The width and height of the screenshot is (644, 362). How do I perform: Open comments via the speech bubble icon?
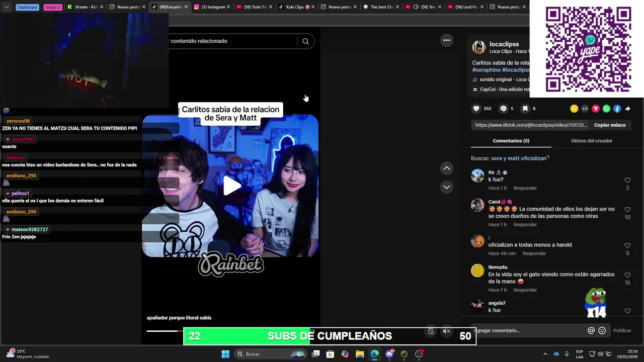point(503,109)
